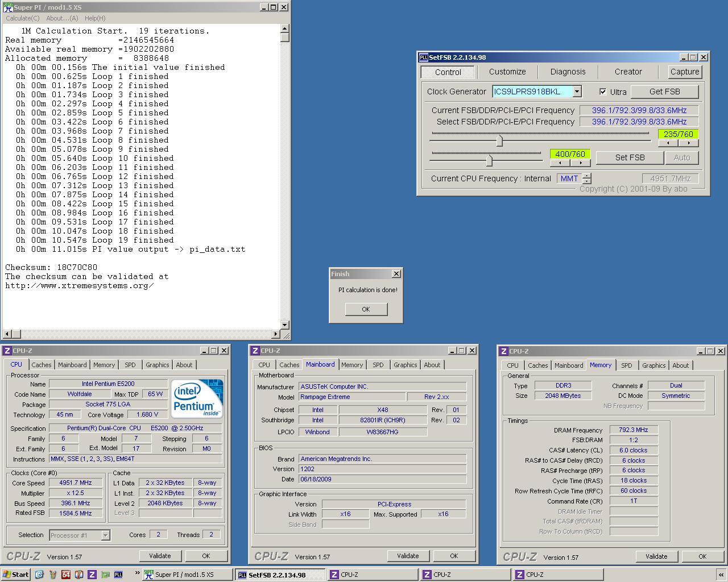This screenshot has height=582, width=728.
Task: Click Validate in CPU-Z CPU window
Action: tap(160, 556)
